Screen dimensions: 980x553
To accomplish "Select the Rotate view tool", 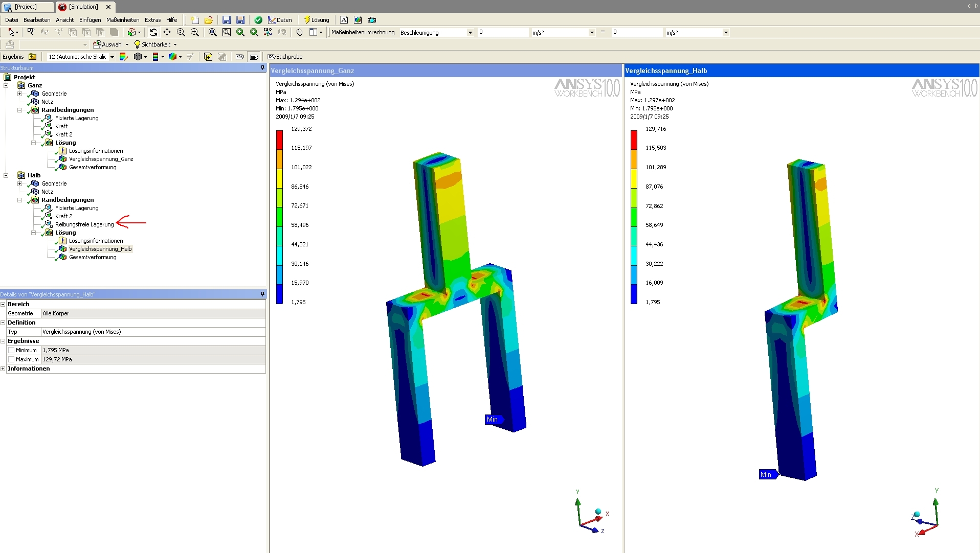I will [x=153, y=32].
